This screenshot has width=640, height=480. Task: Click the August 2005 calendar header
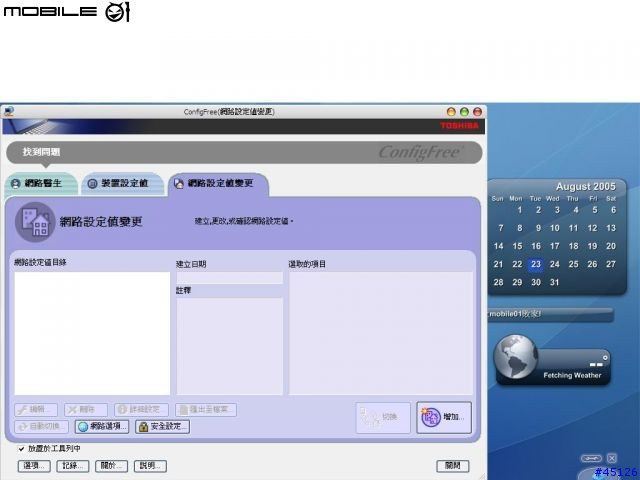[x=585, y=187]
